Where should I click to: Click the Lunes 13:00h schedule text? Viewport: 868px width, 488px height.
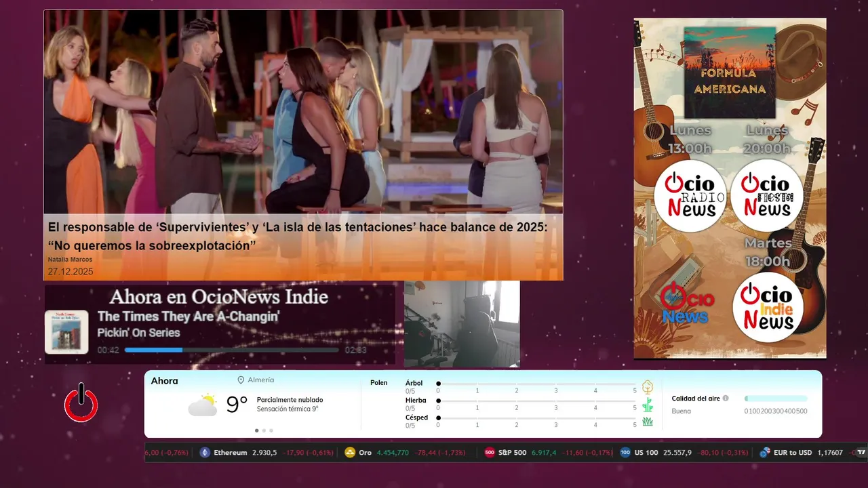tap(690, 139)
